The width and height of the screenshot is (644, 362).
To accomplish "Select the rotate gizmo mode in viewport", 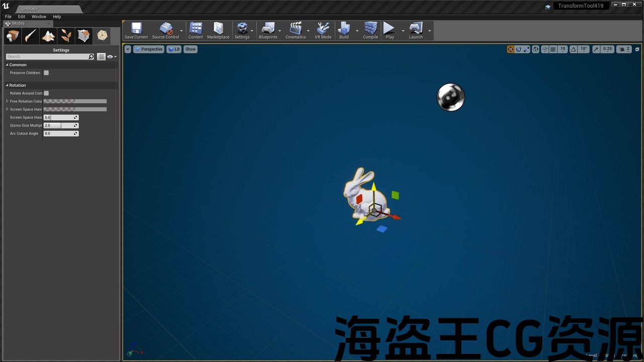I will (x=518, y=49).
